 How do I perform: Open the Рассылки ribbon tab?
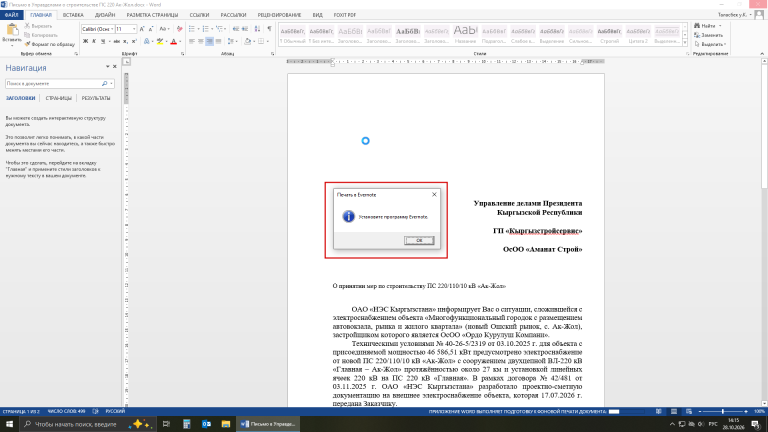pos(233,15)
